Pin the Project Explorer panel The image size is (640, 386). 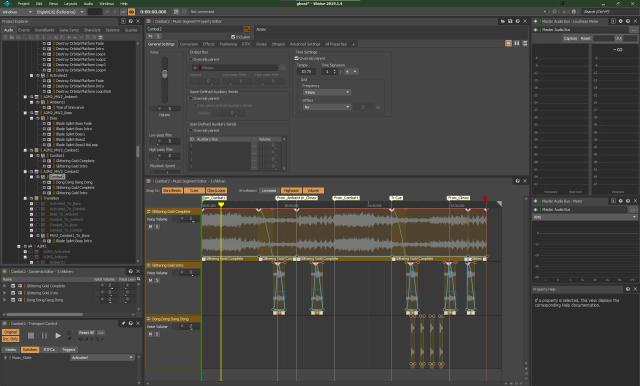tap(123, 21)
